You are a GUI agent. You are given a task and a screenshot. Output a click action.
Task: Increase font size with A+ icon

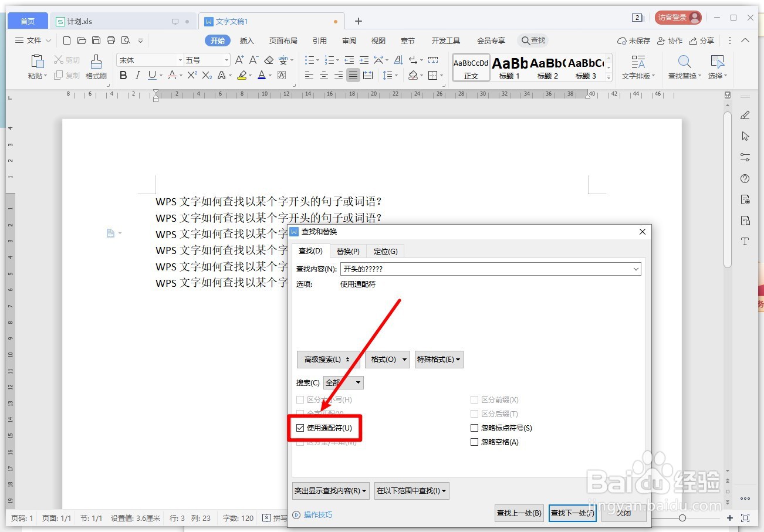tap(239, 60)
